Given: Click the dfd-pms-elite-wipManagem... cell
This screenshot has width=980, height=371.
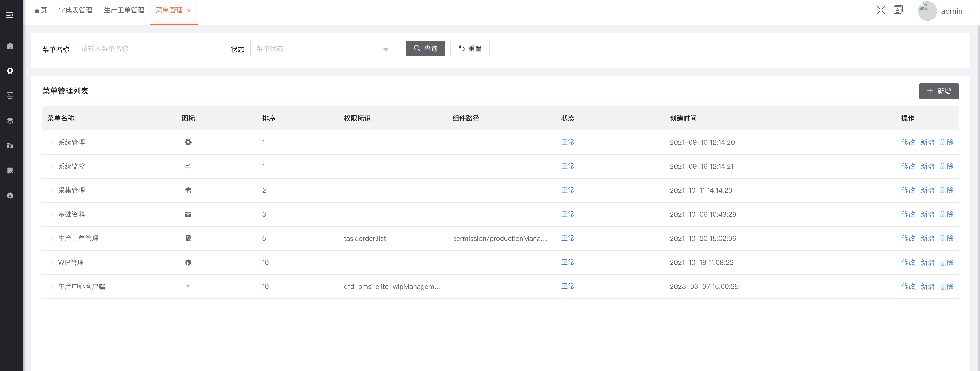Looking at the screenshot, I should tap(392, 287).
